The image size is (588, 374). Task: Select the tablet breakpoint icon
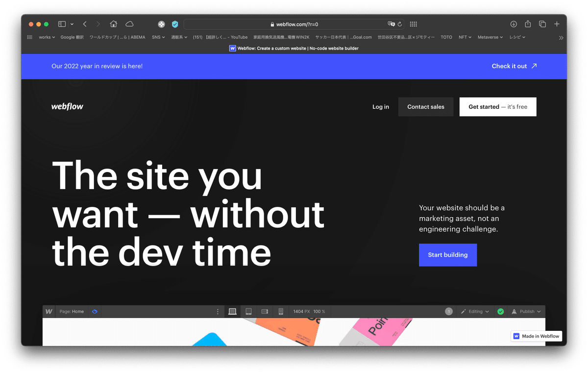[248, 311]
